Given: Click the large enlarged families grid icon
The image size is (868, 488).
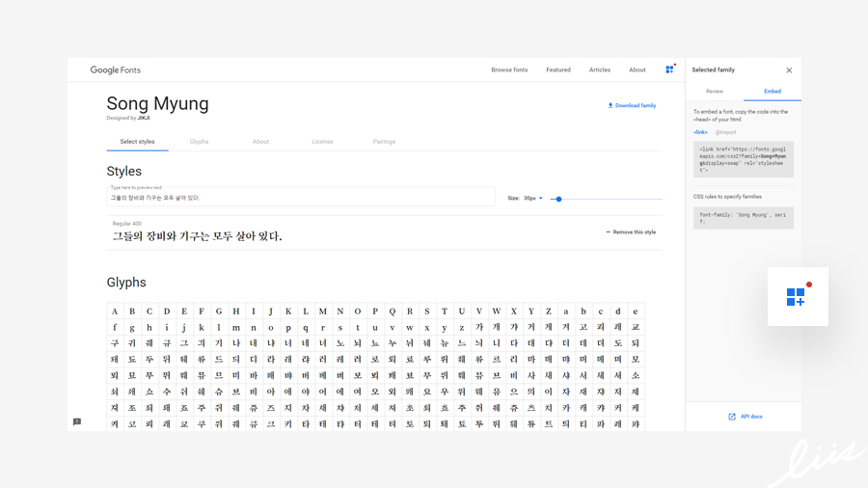Looking at the screenshot, I should [798, 297].
